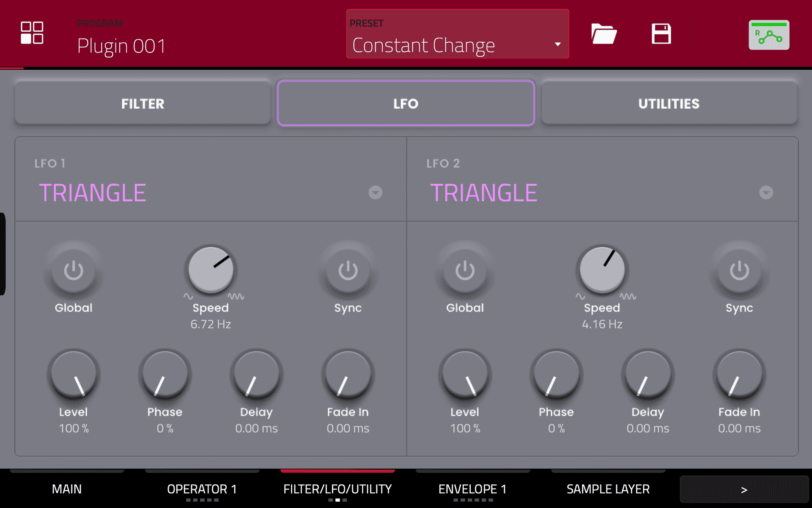Click the LFO 1 Level knob
Screen dimensions: 812x508
(74, 374)
